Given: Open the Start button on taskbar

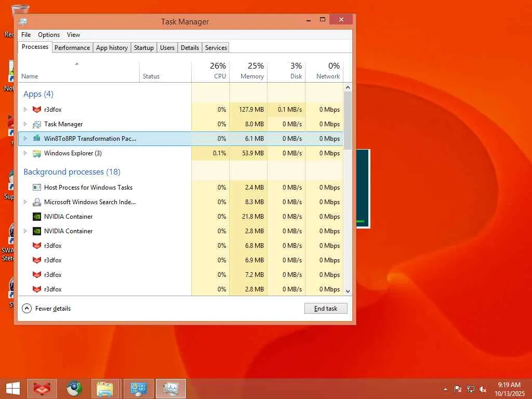Looking at the screenshot, I should 13,389.
